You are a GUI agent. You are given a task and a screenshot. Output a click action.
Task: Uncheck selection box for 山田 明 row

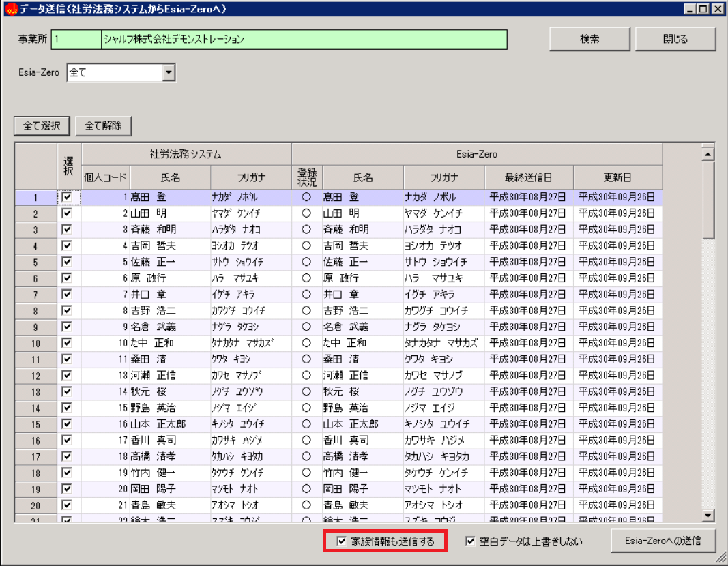tap(67, 213)
